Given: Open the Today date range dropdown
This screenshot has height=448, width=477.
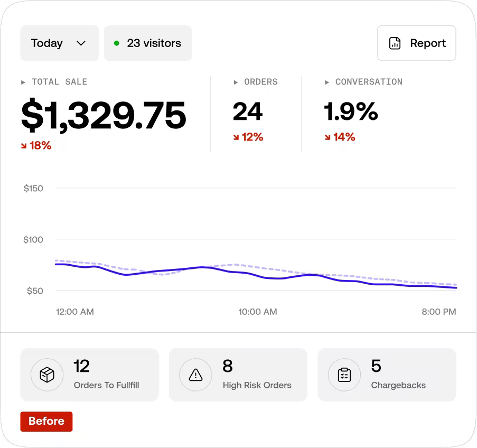Looking at the screenshot, I should [x=59, y=43].
